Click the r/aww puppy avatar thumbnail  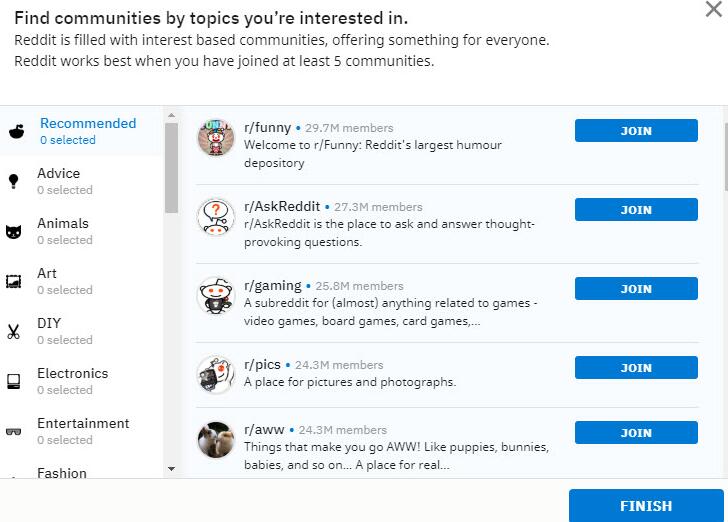tap(216, 441)
